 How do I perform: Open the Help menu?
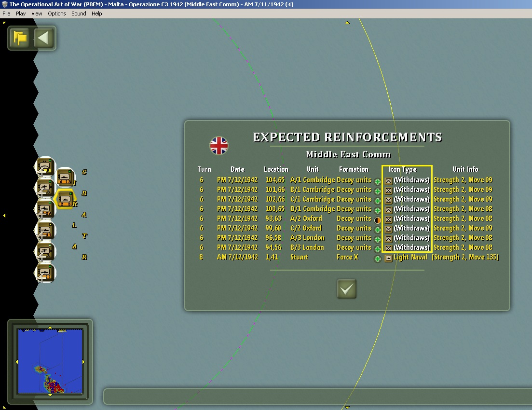96,14
